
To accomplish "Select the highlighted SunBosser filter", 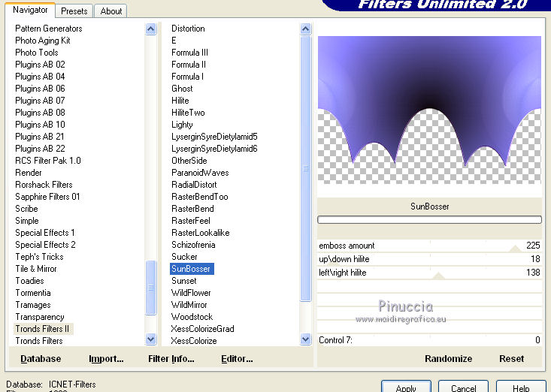I will coord(192,269).
